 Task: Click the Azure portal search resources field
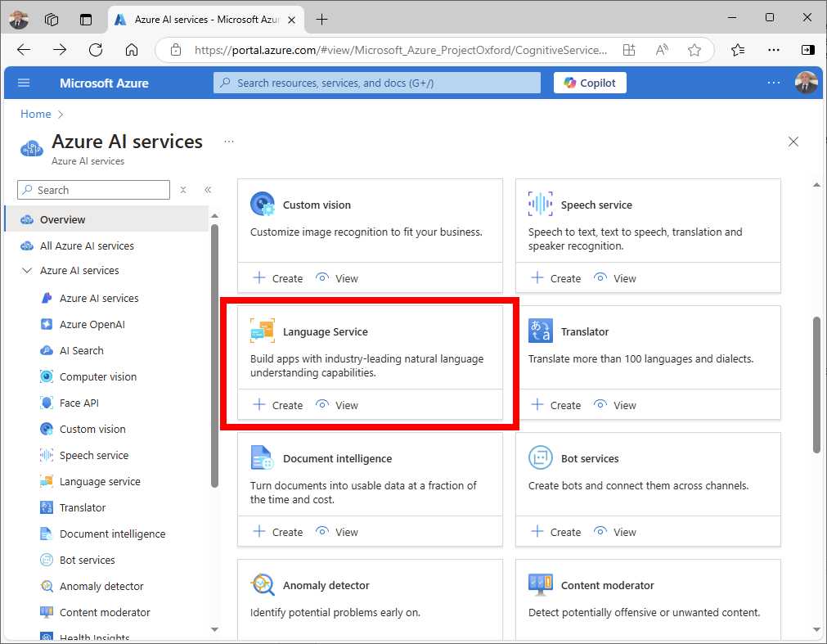point(376,83)
